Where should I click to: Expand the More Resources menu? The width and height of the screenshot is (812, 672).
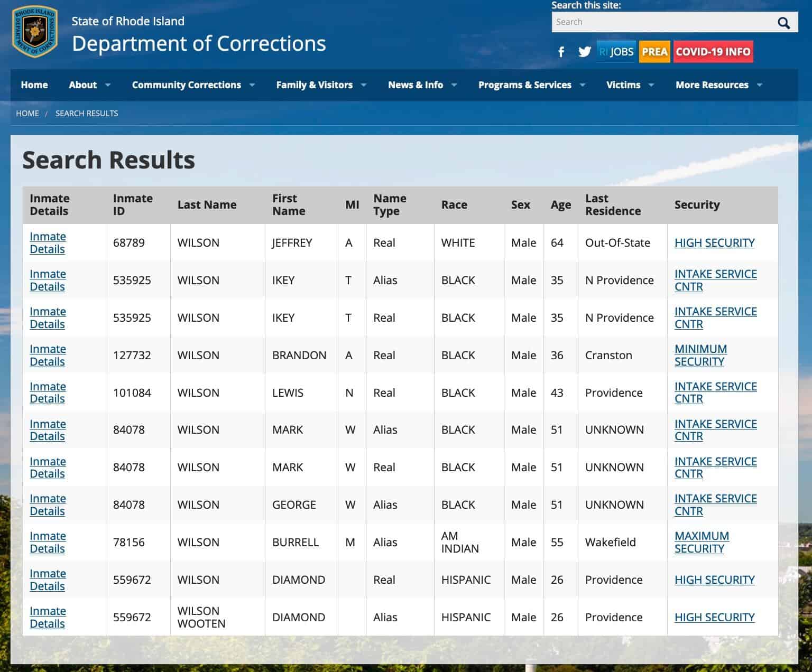click(718, 85)
